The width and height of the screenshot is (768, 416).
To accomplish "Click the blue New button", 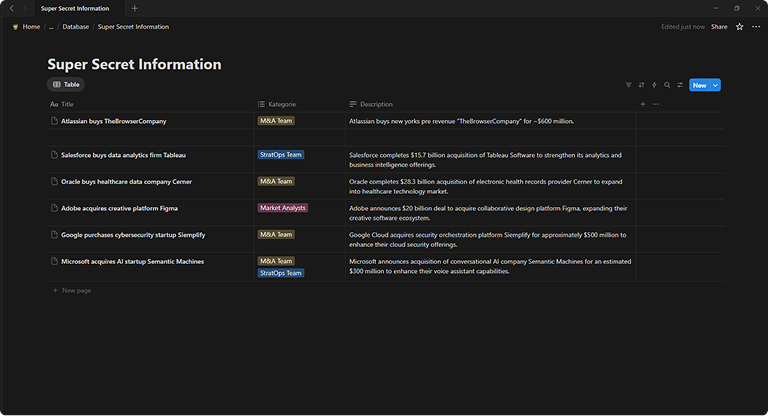I will 699,85.
